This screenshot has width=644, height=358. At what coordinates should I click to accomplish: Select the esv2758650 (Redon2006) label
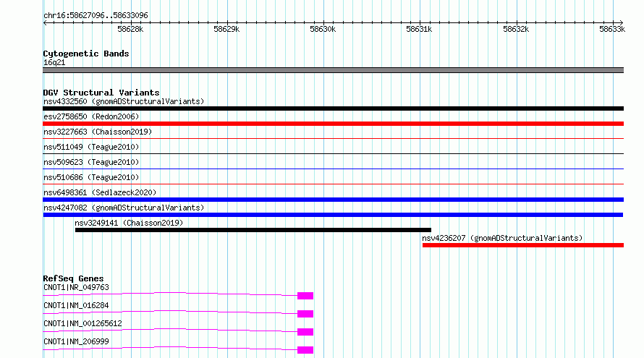pyautogui.click(x=91, y=116)
